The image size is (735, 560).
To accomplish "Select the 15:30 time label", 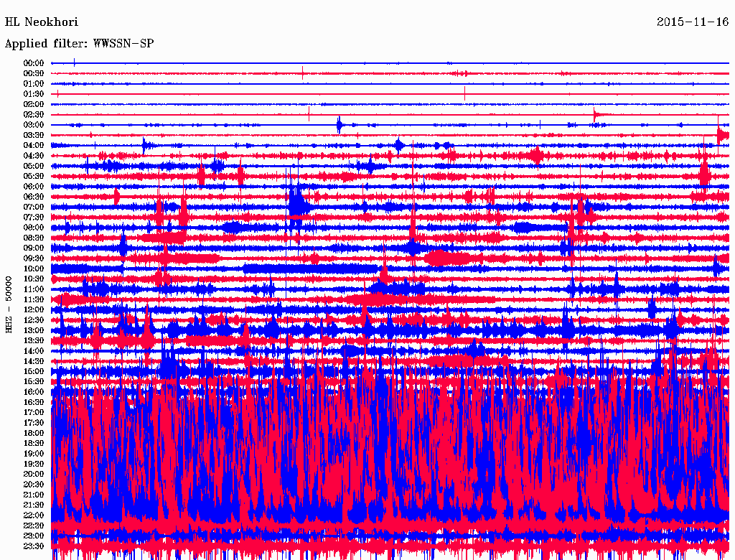I will coord(34,382).
